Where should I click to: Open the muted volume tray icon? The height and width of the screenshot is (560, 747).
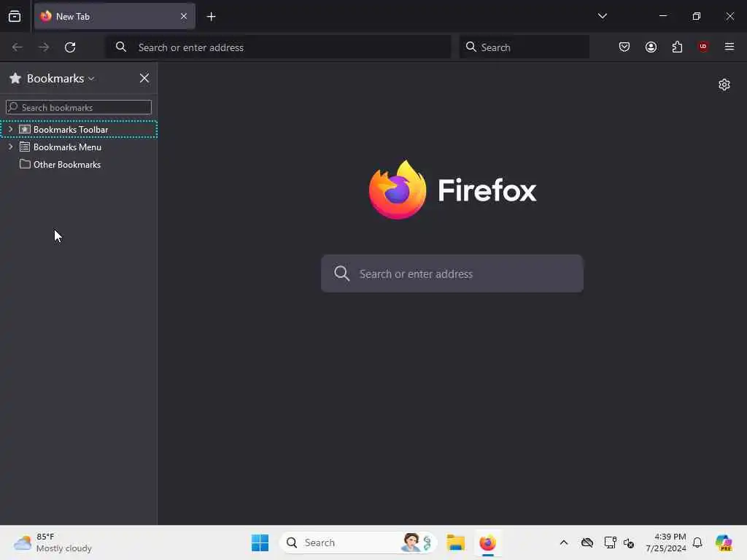coord(628,542)
